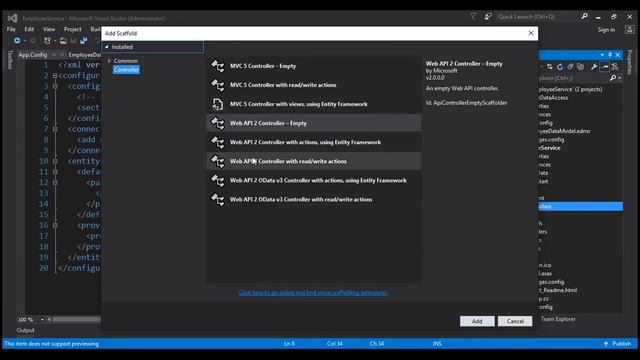Click the Navigate Forward toolbar icon
Image resolution: width=640 pixels, height=360 pixels.
33,41
